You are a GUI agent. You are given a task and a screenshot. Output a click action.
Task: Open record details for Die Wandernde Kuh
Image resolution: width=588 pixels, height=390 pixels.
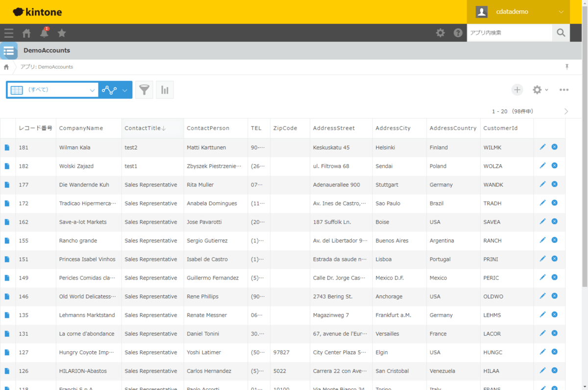coord(7,185)
